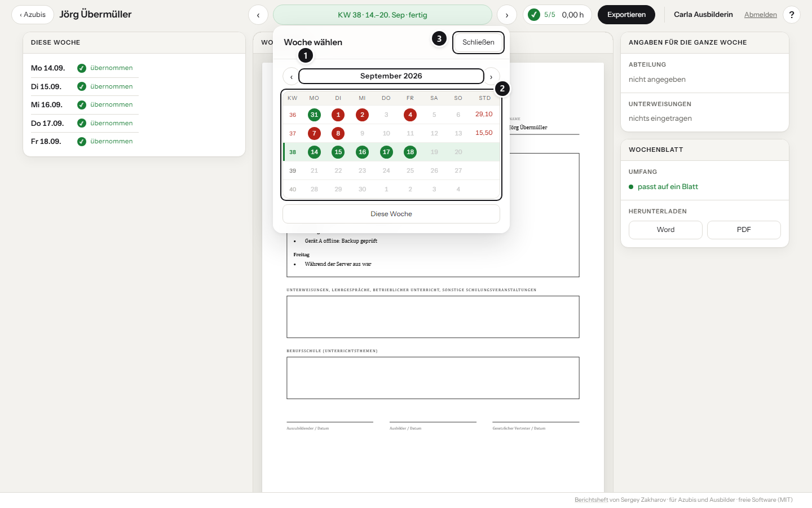
Task: Pick calendar week 40 row
Action: (391, 189)
